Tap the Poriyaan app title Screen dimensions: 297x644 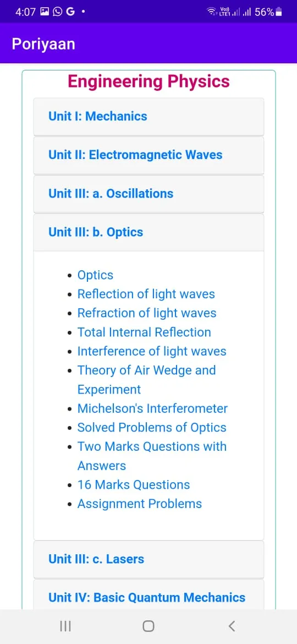[x=43, y=43]
